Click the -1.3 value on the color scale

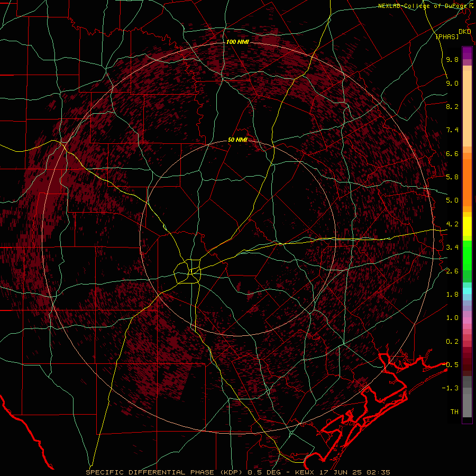click(450, 388)
